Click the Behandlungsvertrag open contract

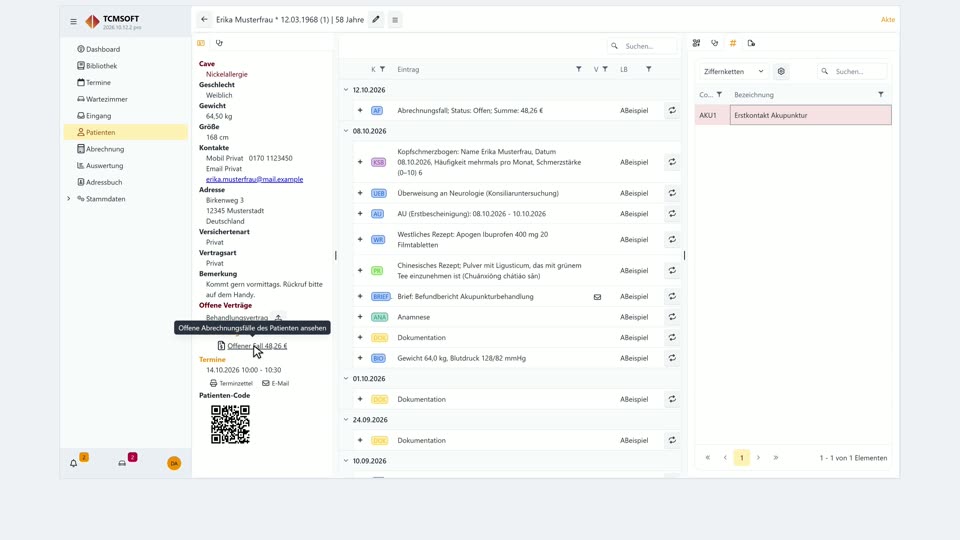tap(237, 318)
